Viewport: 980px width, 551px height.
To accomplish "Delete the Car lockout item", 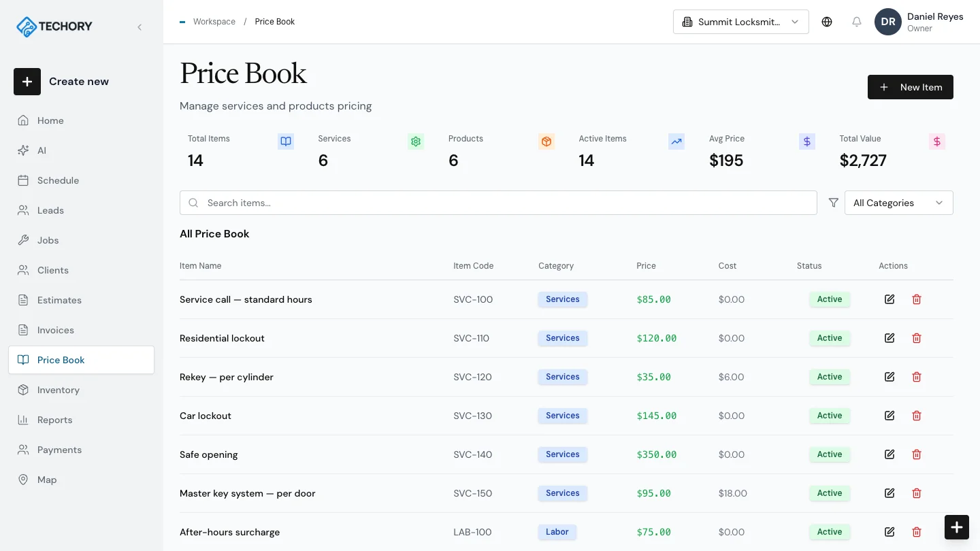I will click(917, 416).
